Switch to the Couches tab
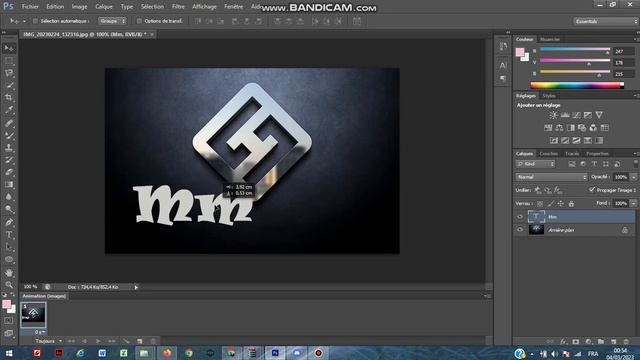Screen dimensions: 640x360 click(x=548, y=153)
